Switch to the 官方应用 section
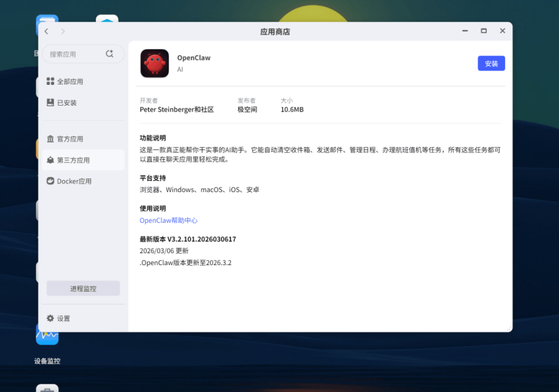 tap(70, 139)
